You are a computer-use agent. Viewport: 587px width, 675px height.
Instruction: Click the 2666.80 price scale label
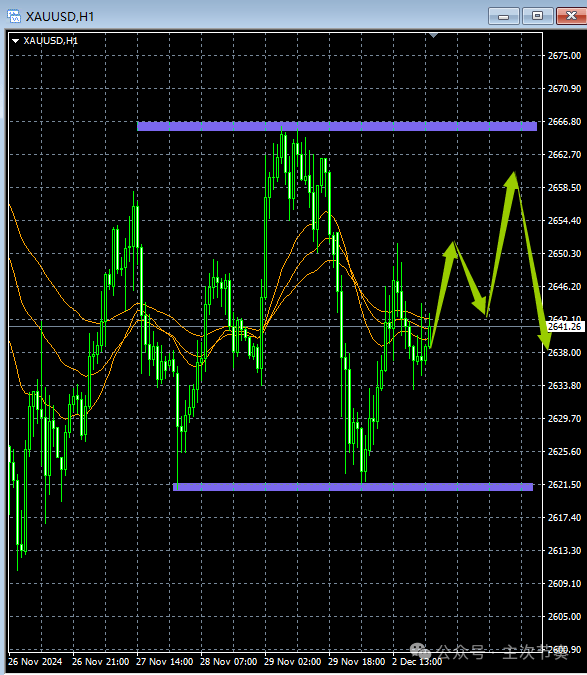[564, 122]
